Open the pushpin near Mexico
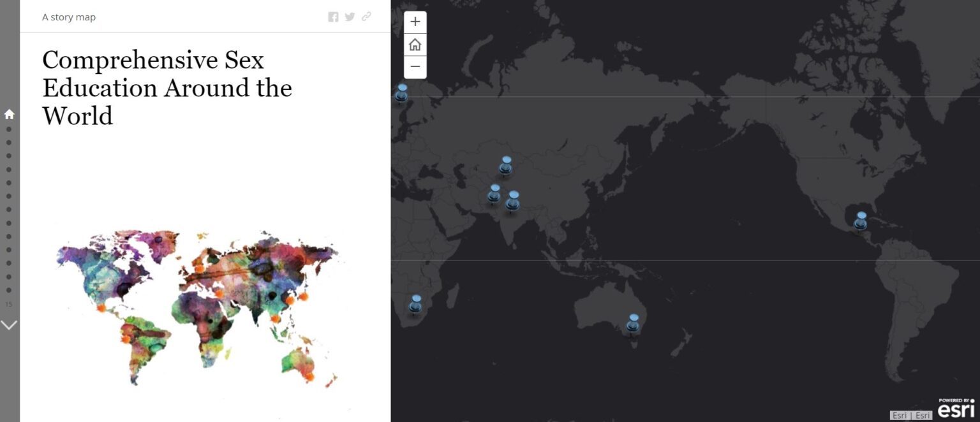Screen dimensions: 980x422 pyautogui.click(x=861, y=221)
